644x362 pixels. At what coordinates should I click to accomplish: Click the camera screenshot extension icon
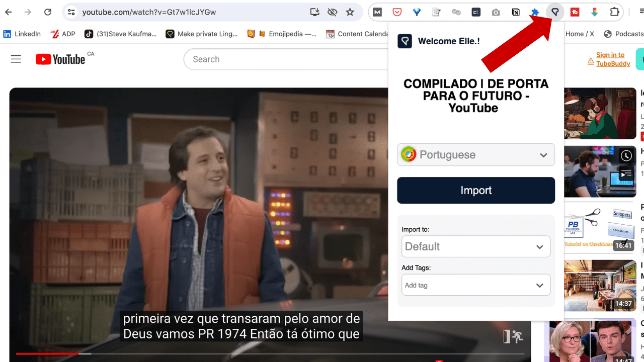[x=496, y=13]
